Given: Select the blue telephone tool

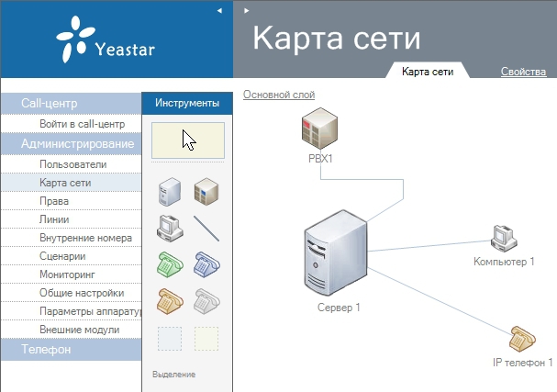Looking at the screenshot, I should [206, 264].
